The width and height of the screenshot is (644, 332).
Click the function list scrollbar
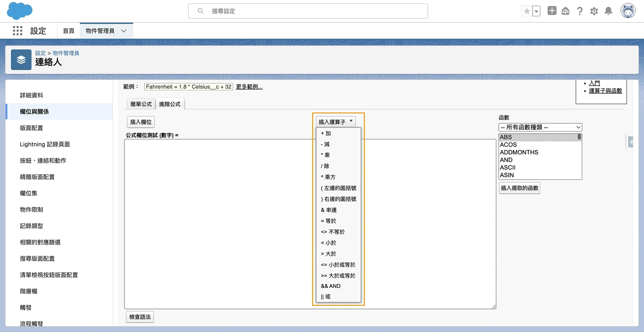pyautogui.click(x=579, y=137)
